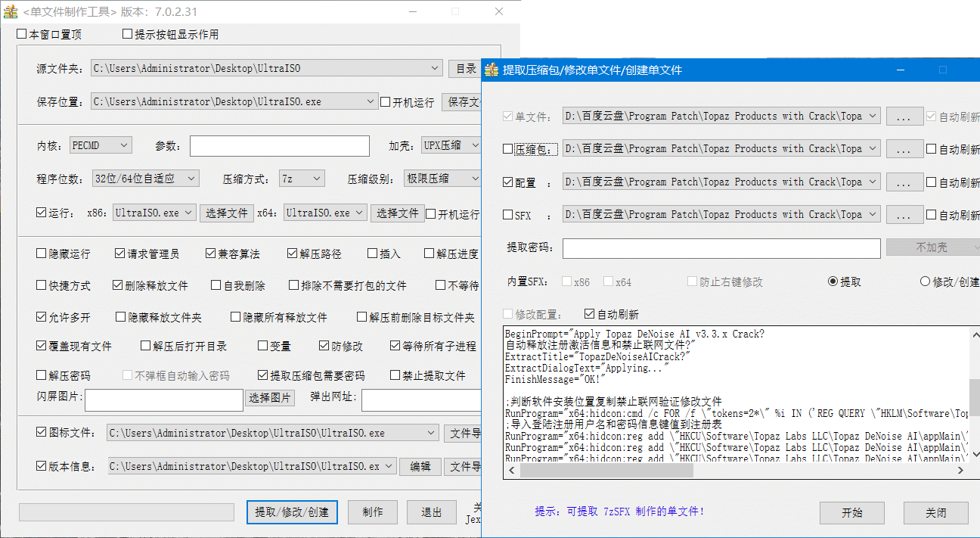Click the 参数 input field
Image resolution: width=980 pixels, height=538 pixels.
[x=280, y=145]
